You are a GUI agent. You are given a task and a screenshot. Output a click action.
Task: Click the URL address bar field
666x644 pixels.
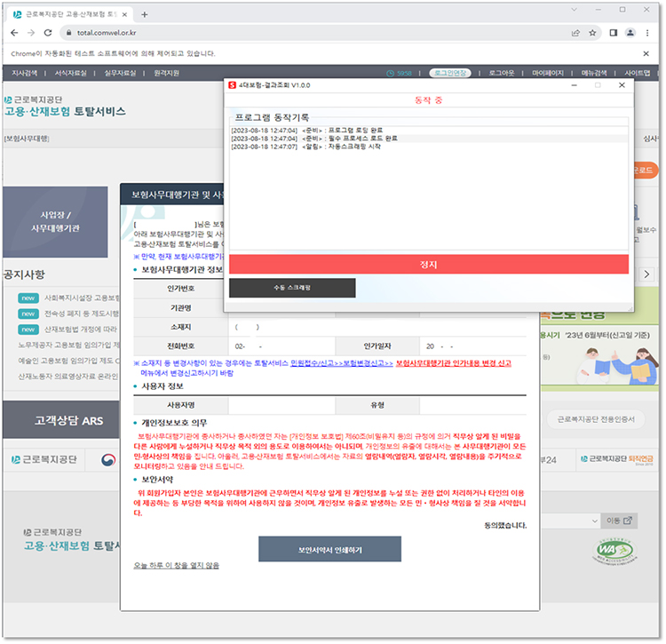coord(311,32)
